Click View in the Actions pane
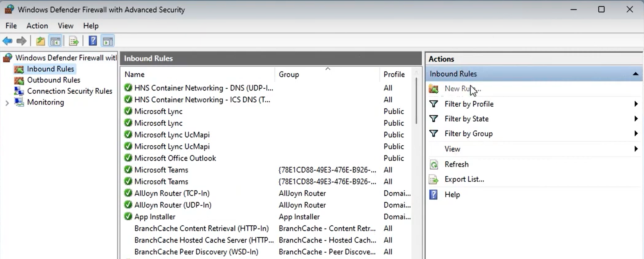Screen dimensions: 644x259 452,149
